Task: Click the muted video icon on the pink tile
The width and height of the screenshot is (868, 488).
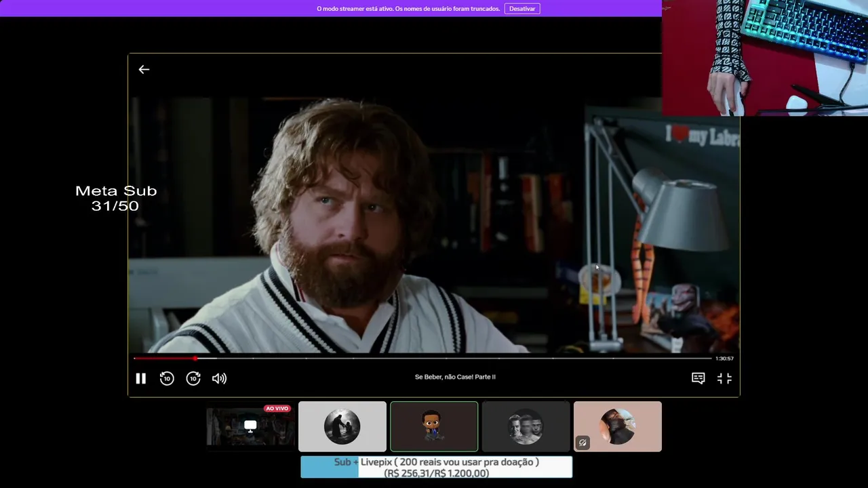Action: pyautogui.click(x=583, y=443)
